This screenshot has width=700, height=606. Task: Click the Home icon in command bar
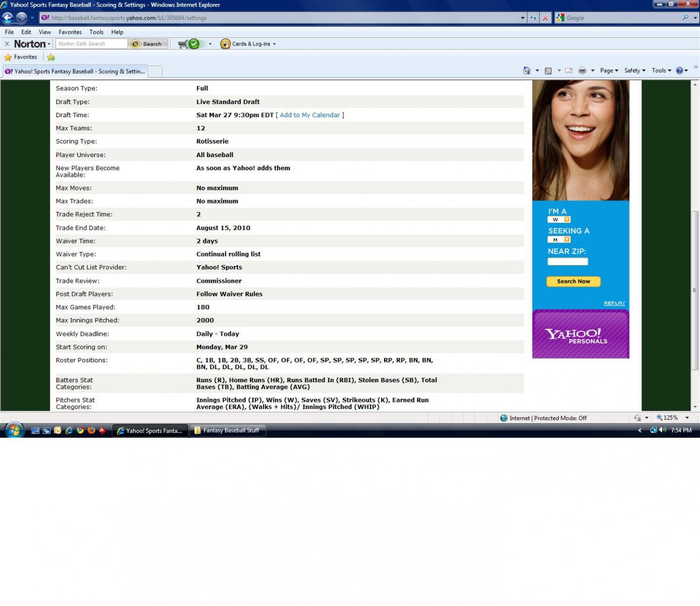[527, 71]
